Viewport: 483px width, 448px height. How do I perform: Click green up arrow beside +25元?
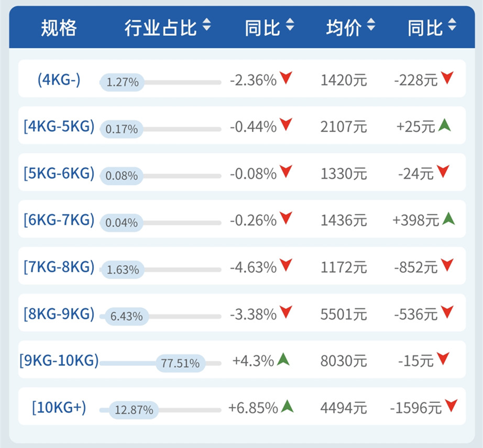[x=445, y=125]
